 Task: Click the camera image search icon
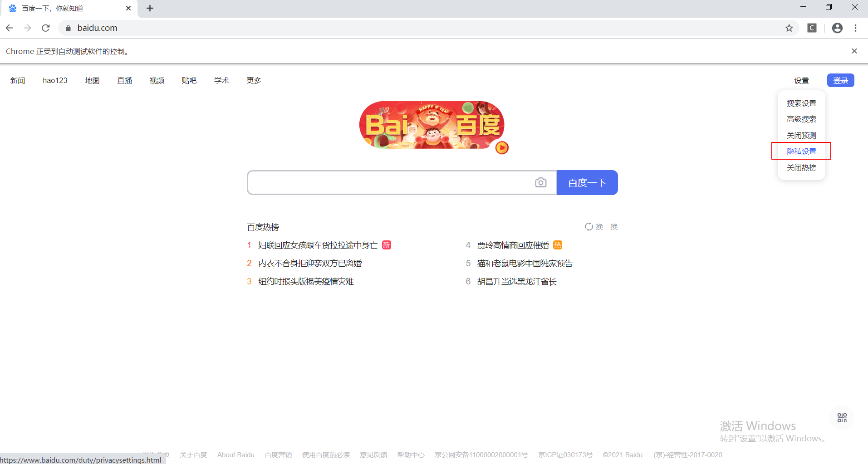[540, 182]
